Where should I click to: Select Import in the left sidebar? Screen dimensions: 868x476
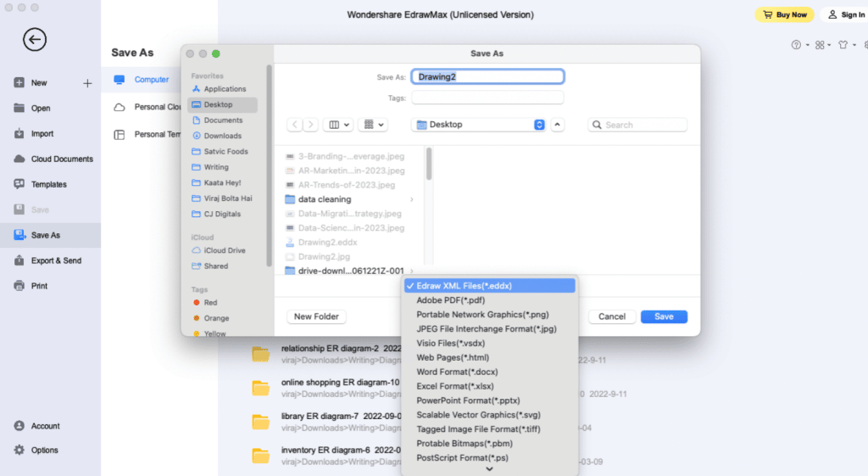coord(42,133)
